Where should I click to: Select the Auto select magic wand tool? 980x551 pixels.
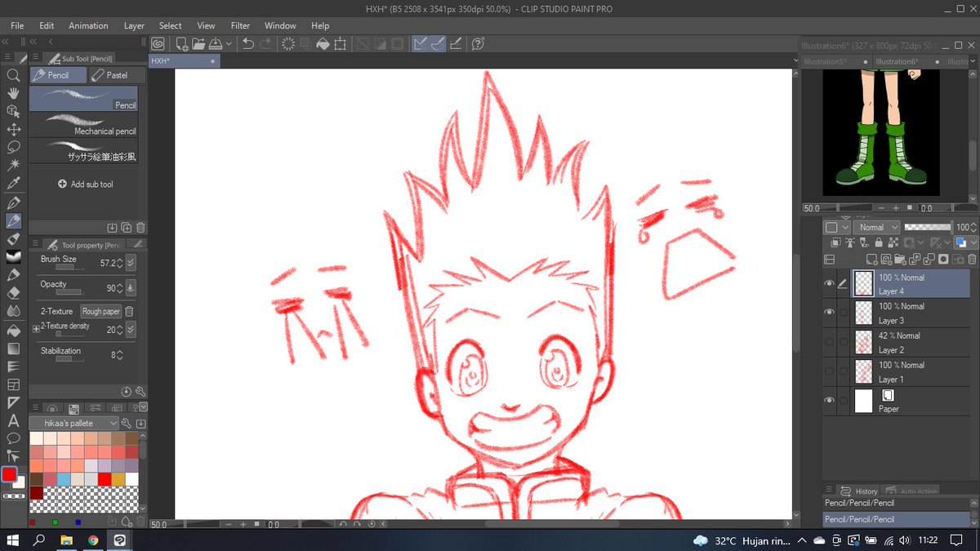coord(13,165)
